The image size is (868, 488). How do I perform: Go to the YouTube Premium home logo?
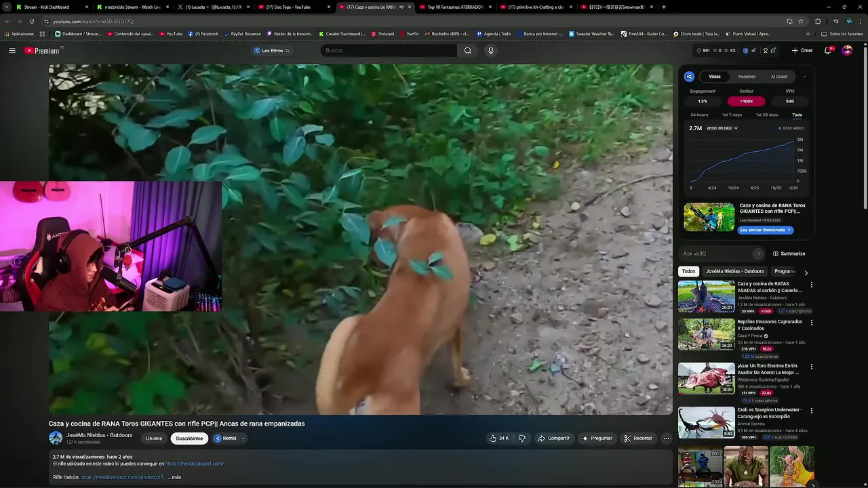[43, 50]
